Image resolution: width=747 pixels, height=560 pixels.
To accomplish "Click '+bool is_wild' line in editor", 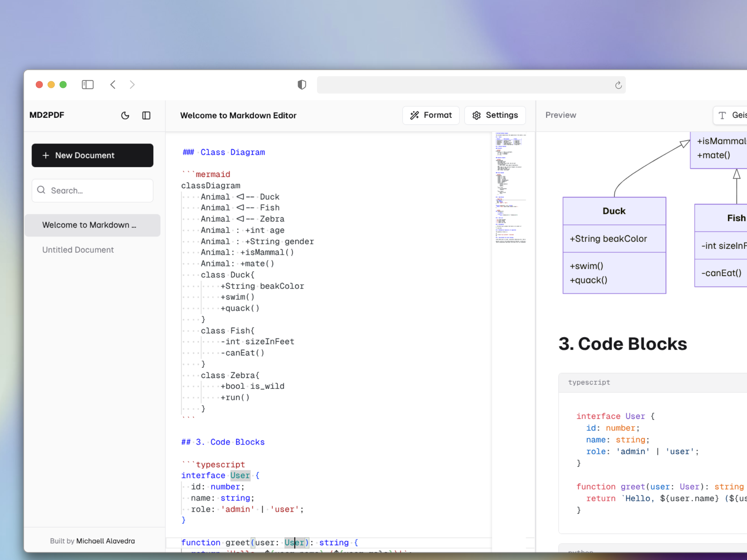I will point(253,387).
